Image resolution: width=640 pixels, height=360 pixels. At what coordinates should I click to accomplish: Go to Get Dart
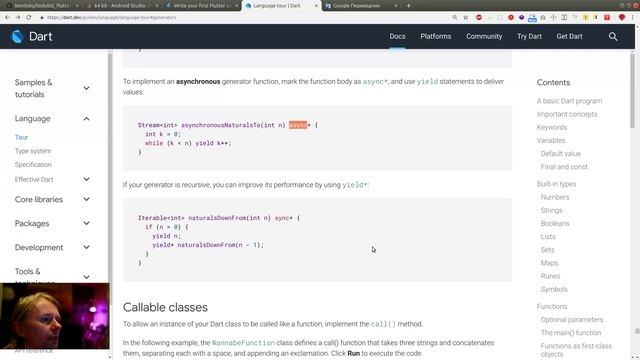click(x=569, y=36)
